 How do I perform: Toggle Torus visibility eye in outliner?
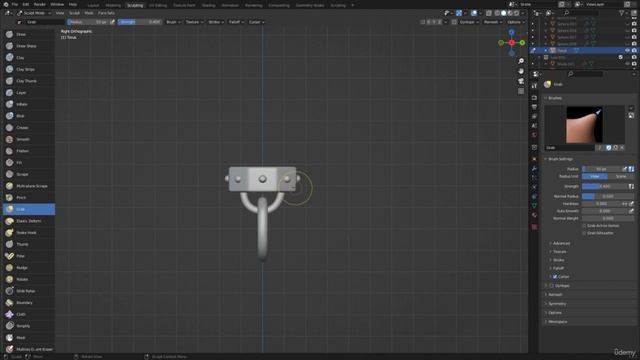click(x=627, y=51)
